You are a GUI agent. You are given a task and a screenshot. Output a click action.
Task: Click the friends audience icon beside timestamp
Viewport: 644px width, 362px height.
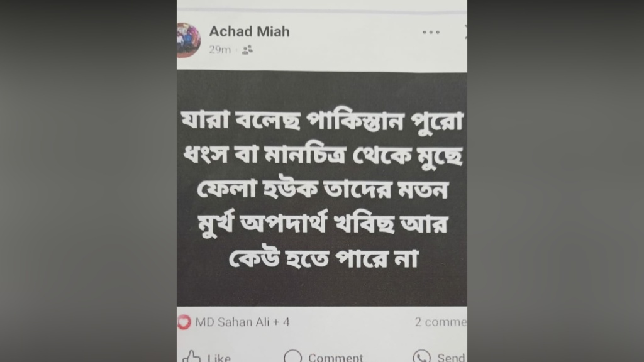pyautogui.click(x=247, y=50)
